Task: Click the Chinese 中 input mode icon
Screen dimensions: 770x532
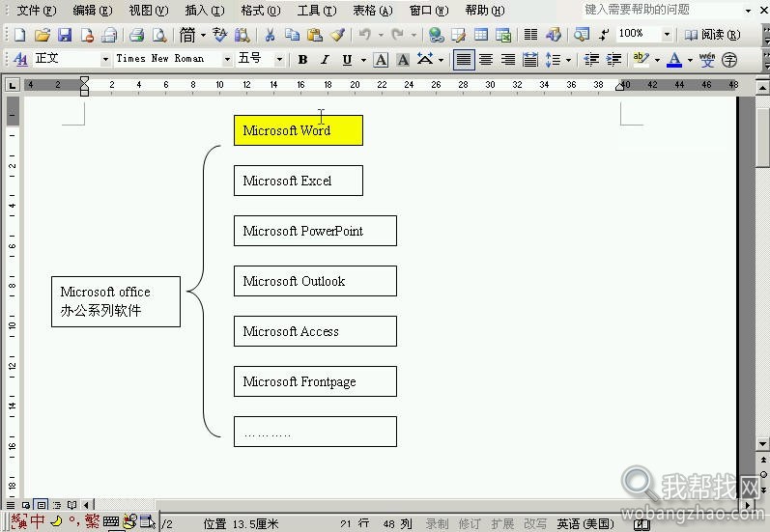Action: [x=38, y=521]
